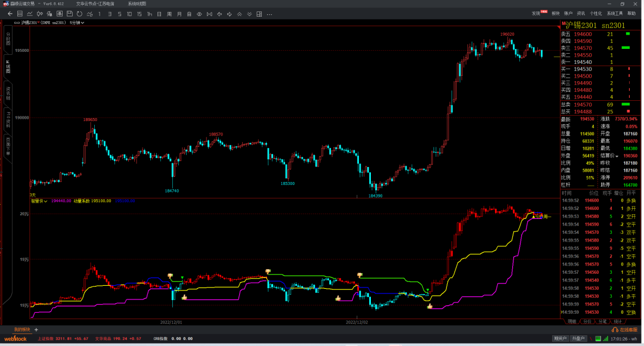This screenshot has height=346, width=644.
Task: Click the signal strength bars icon
Action: pos(605,339)
